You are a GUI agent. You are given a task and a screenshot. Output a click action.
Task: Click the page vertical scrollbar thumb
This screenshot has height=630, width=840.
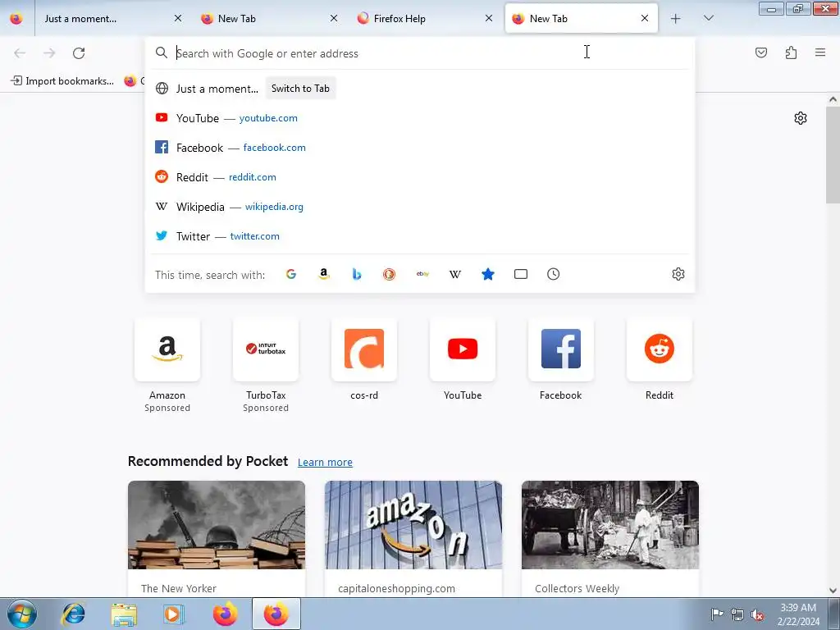pos(833,155)
